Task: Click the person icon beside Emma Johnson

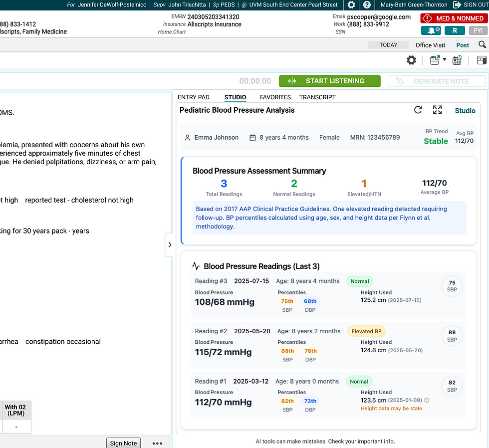Action: (x=188, y=138)
